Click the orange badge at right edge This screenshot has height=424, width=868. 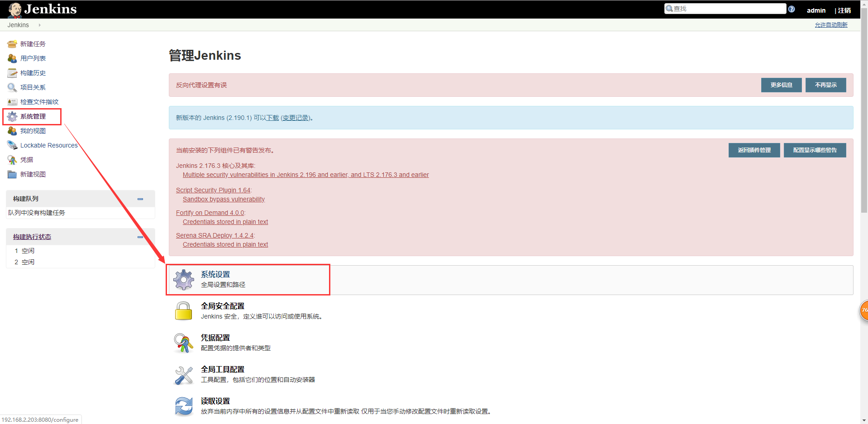click(864, 310)
